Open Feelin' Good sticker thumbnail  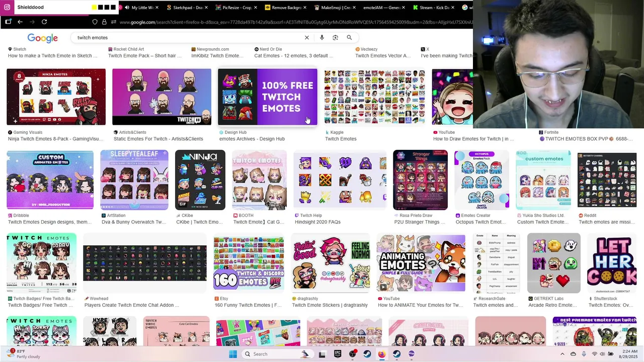coord(330,262)
